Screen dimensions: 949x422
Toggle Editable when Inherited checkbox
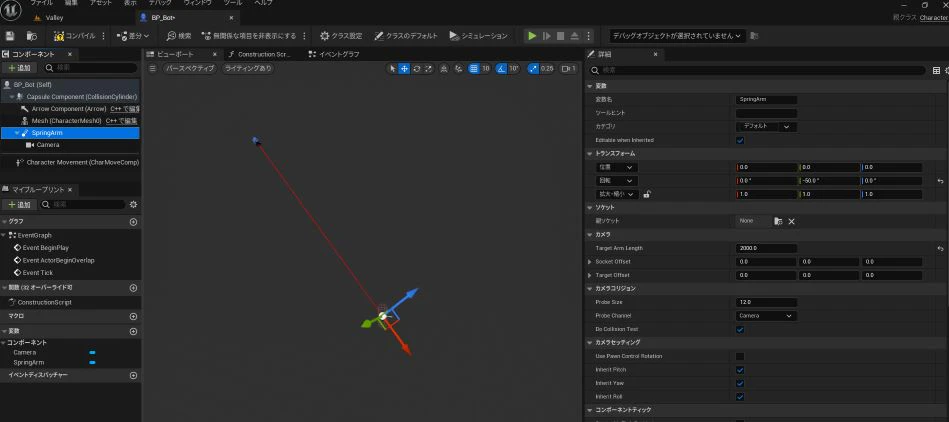[x=740, y=140]
